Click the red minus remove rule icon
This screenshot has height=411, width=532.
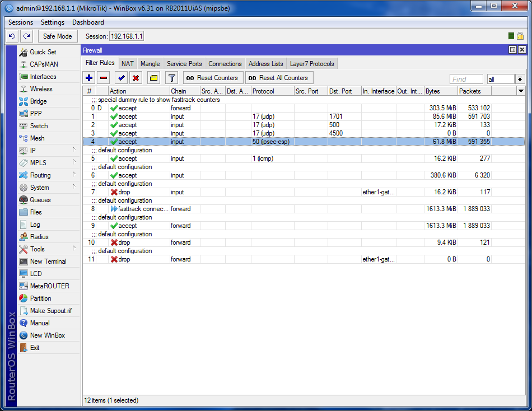[104, 78]
